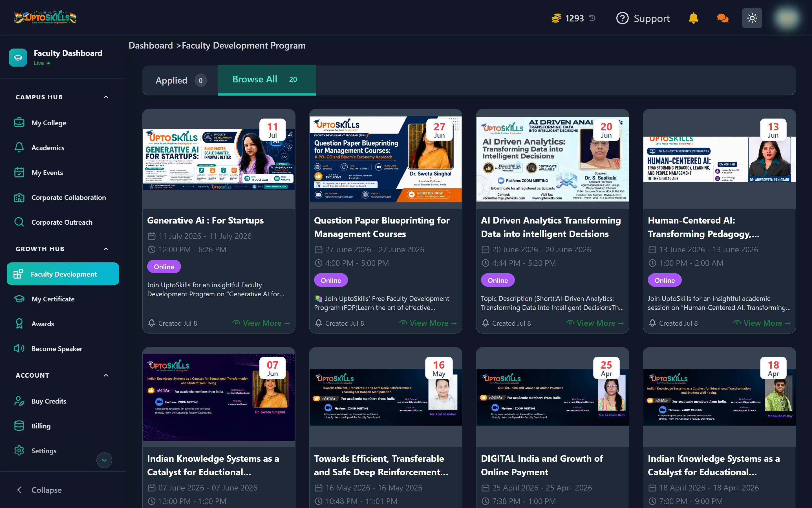812x508 pixels.
Task: Go to the Dashboard breadcrumb
Action: (x=151, y=45)
